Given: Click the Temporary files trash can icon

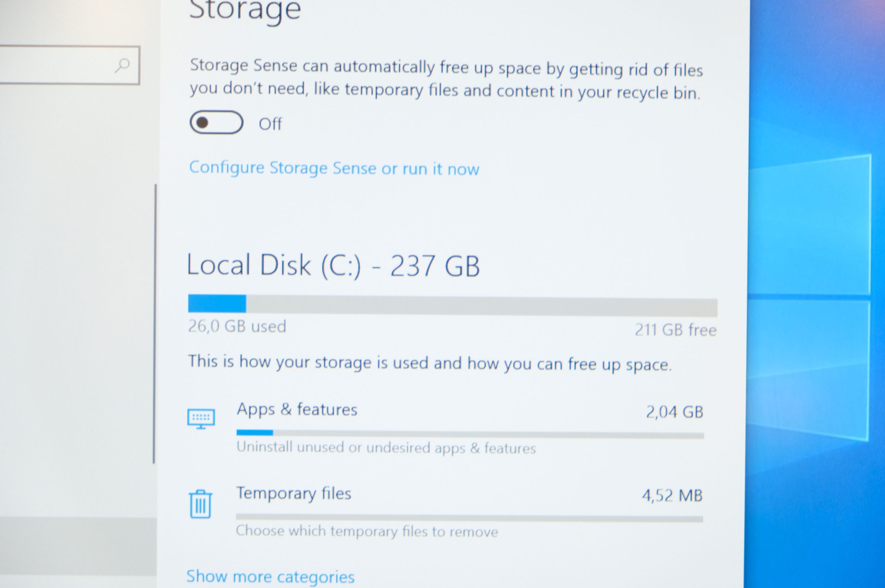Looking at the screenshot, I should coord(200,504).
